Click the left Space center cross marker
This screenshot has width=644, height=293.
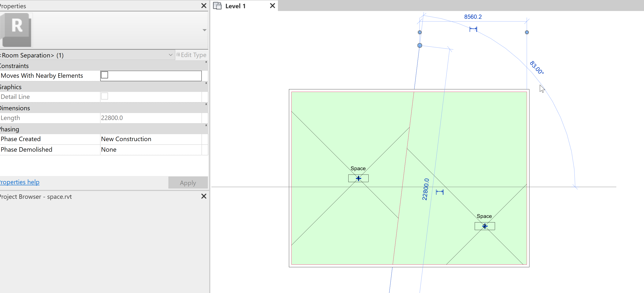pyautogui.click(x=358, y=178)
